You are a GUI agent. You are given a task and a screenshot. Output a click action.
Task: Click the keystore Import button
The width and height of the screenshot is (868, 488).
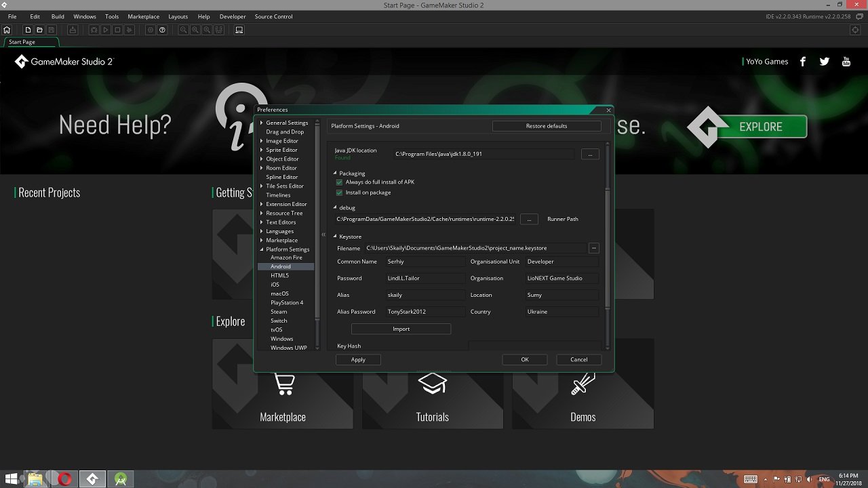401,329
